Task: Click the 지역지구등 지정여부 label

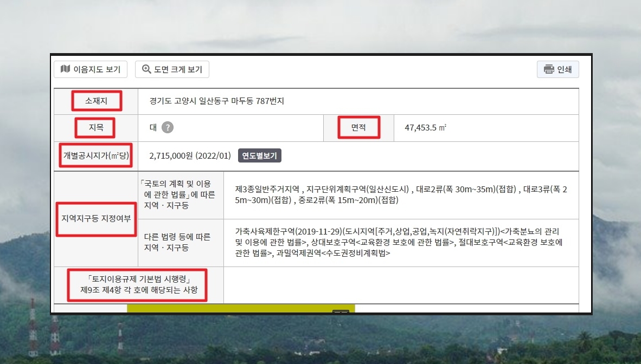Action: tap(96, 219)
